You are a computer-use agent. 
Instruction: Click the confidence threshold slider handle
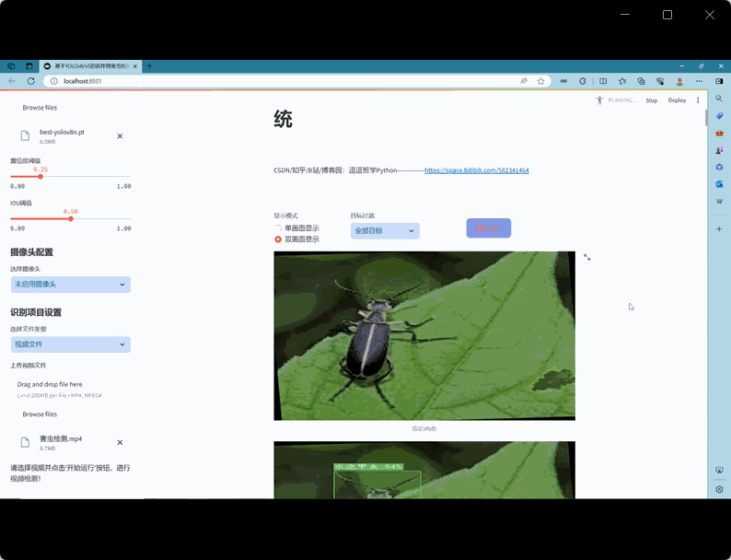[41, 177]
